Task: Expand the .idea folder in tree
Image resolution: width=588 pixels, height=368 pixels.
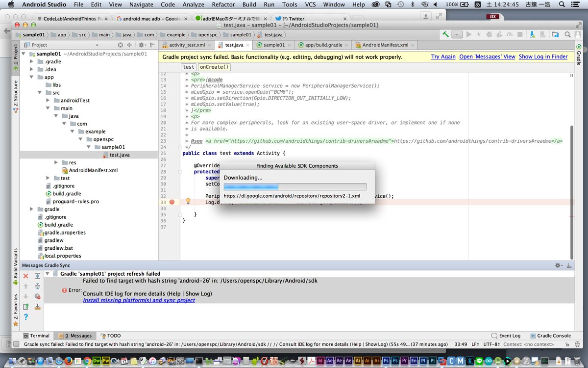Action: click(x=32, y=69)
